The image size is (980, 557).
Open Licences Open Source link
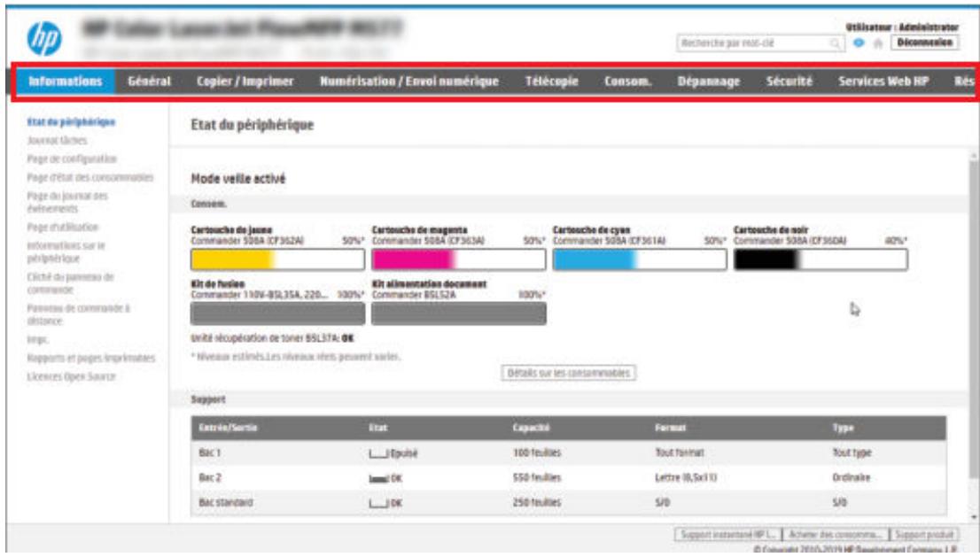point(71,376)
